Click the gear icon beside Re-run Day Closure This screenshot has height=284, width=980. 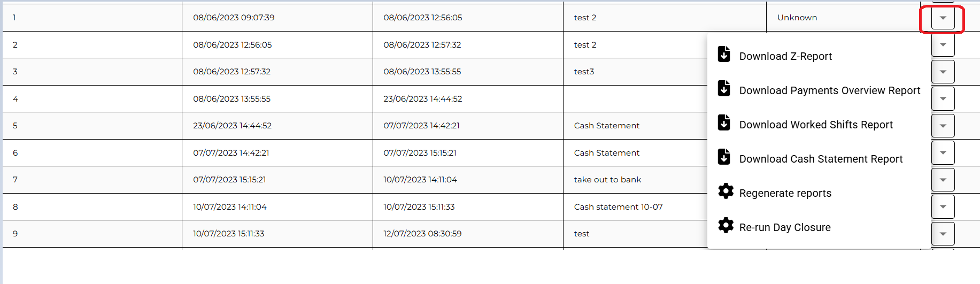pos(726,226)
